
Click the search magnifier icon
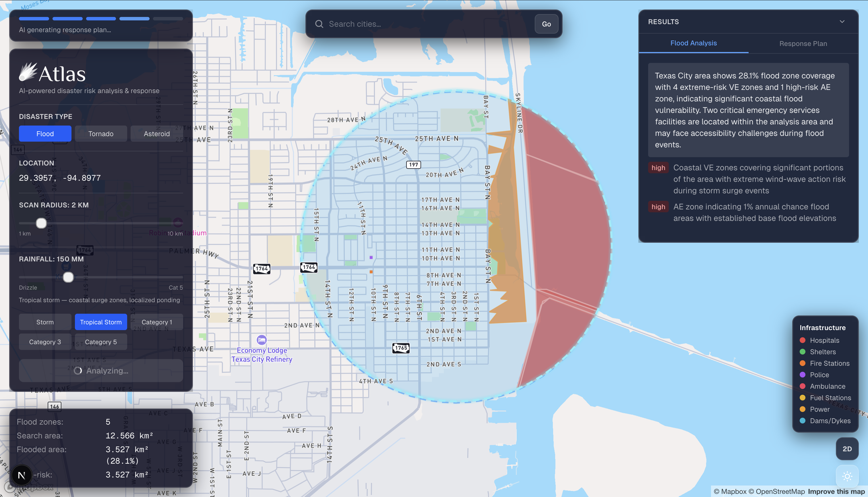pos(319,24)
